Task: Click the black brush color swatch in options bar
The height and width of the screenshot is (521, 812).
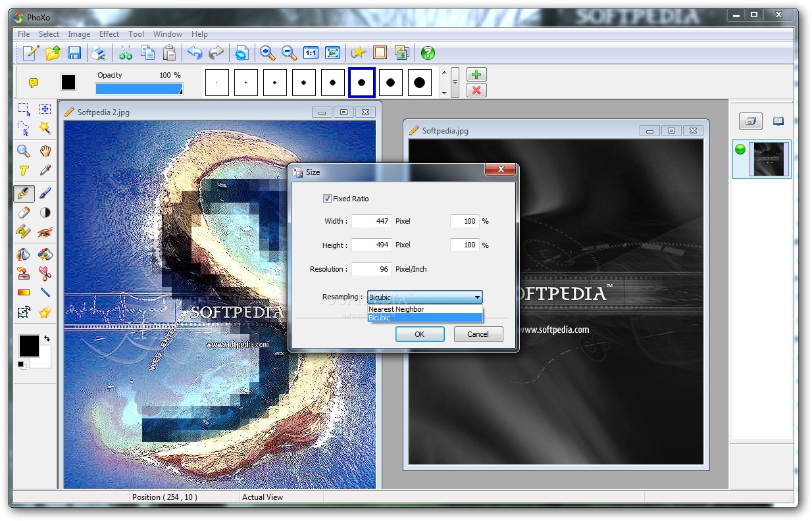Action: click(68, 82)
